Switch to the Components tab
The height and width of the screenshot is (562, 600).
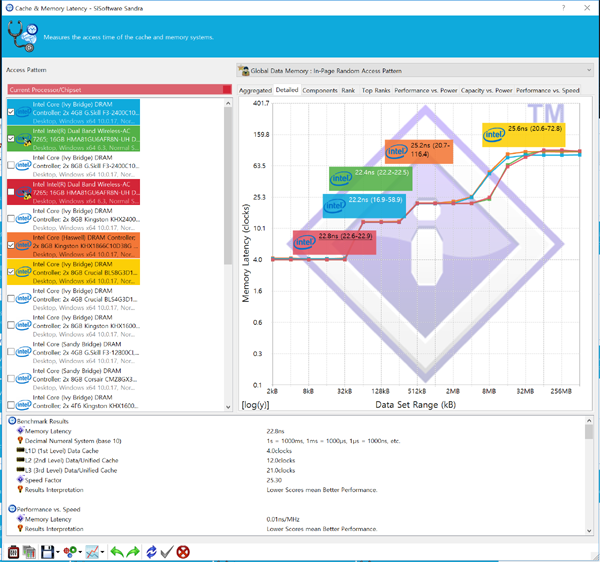pyautogui.click(x=320, y=90)
